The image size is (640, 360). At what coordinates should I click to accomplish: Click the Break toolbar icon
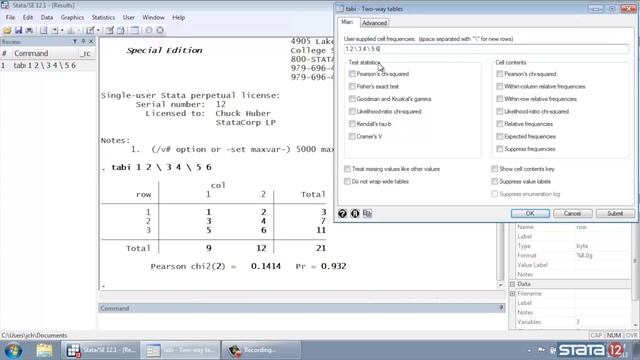point(160,30)
